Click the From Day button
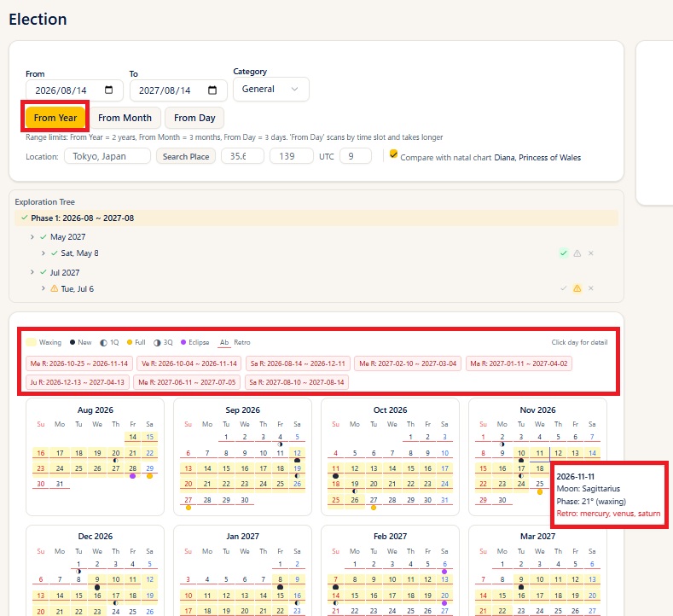 (x=194, y=118)
